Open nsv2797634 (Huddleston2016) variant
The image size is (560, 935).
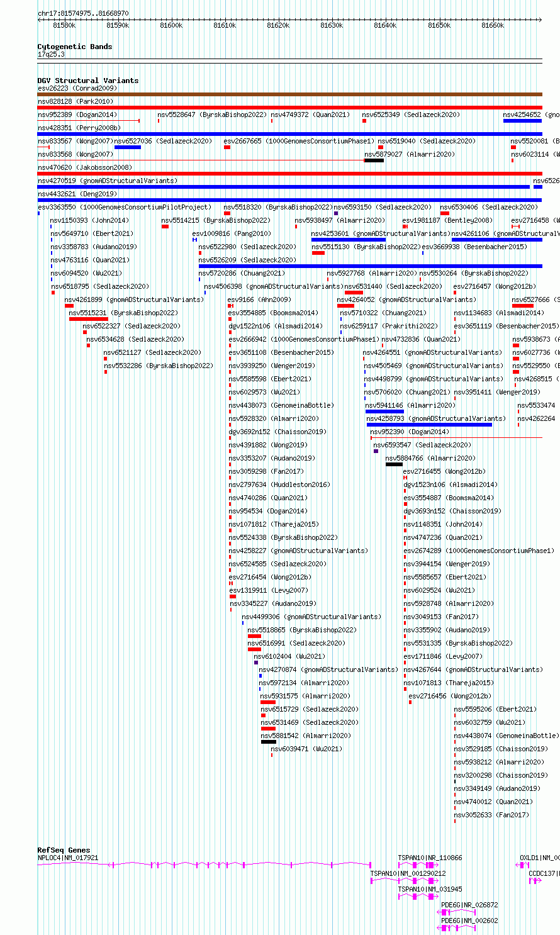pyautogui.click(x=279, y=484)
